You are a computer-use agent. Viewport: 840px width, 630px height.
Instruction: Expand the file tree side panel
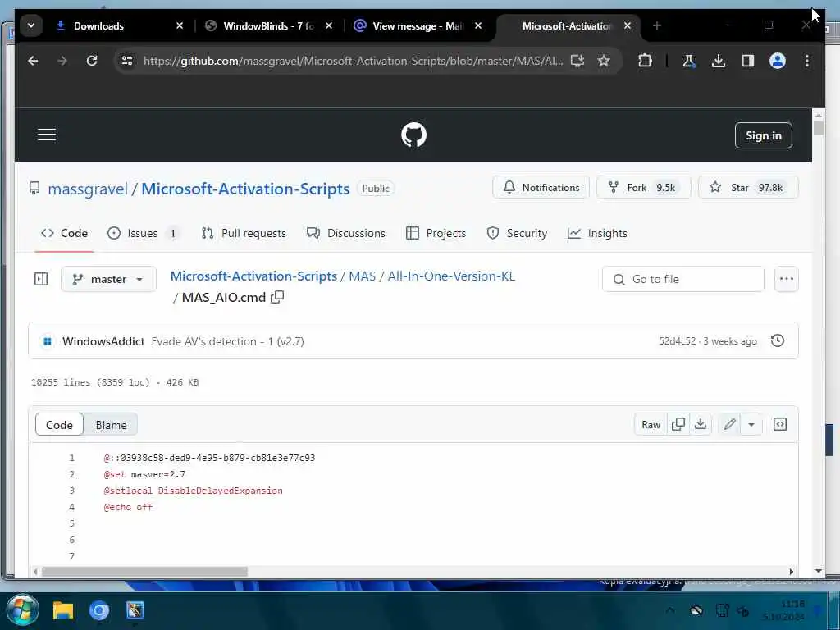pos(41,279)
